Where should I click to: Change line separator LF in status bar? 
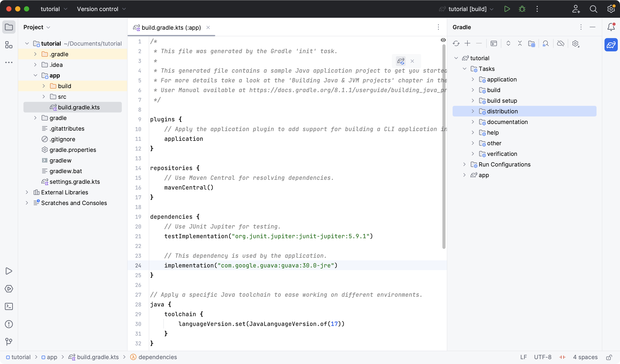click(523, 357)
